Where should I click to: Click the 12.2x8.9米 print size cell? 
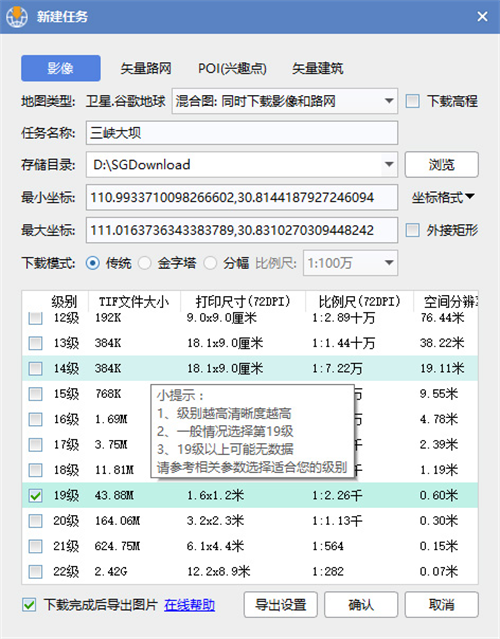[219, 571]
